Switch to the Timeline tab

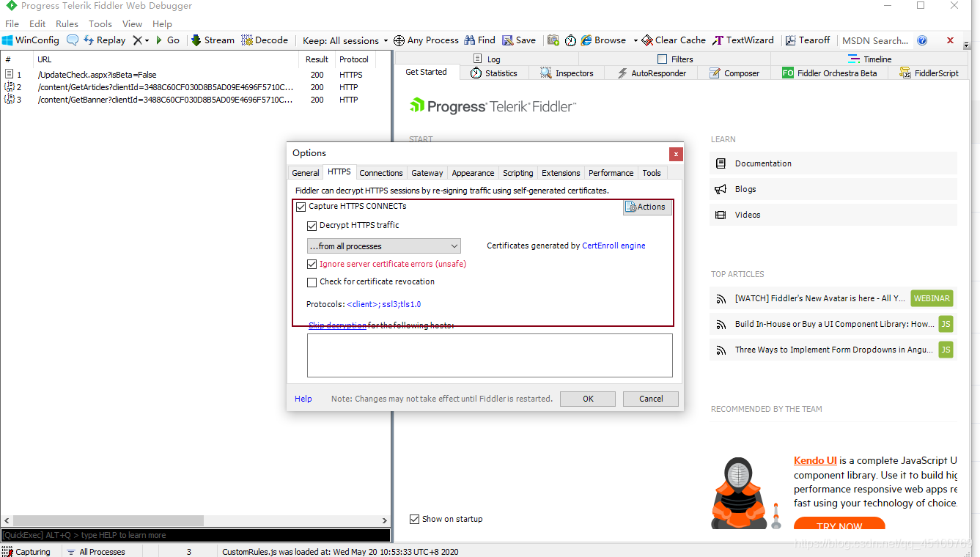[870, 59]
